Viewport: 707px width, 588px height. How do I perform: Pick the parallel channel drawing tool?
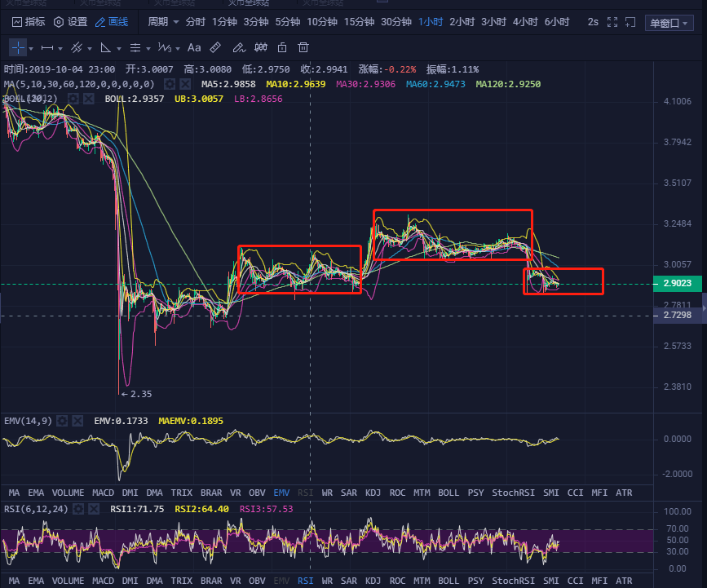(77, 47)
